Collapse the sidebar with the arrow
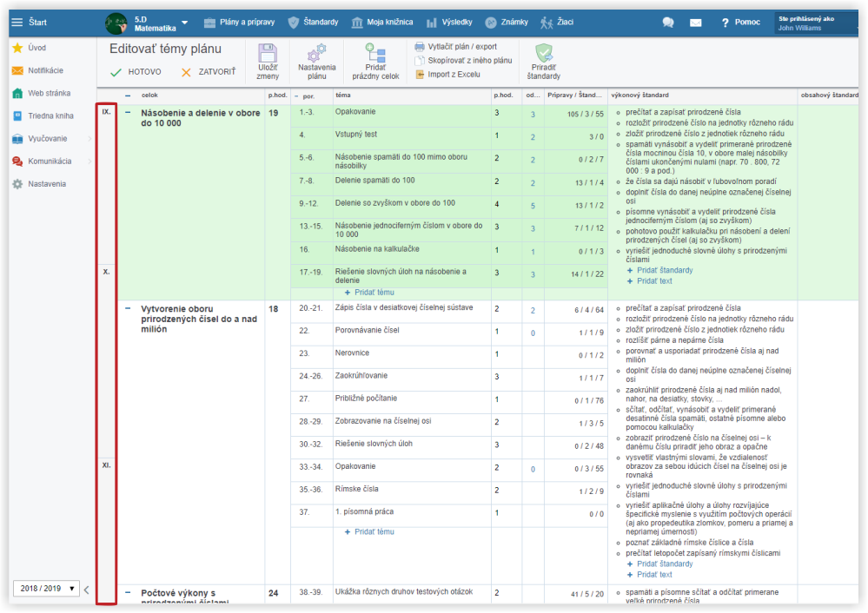Viewport: 868px width, 613px height. coord(86,590)
